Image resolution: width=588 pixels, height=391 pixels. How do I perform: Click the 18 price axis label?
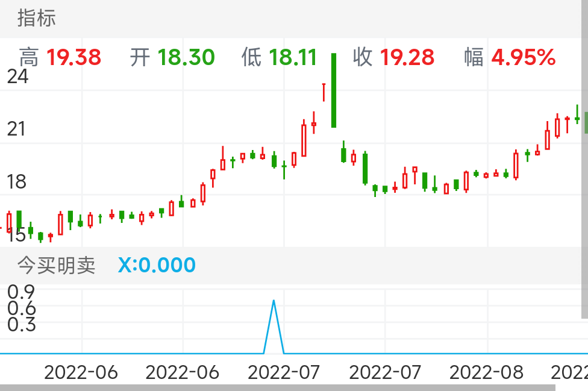point(16,182)
